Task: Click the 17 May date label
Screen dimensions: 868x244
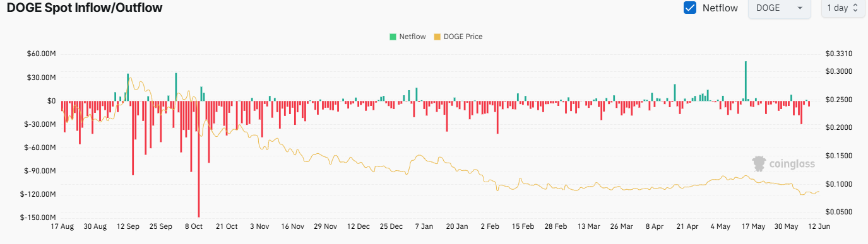Action: point(752,226)
